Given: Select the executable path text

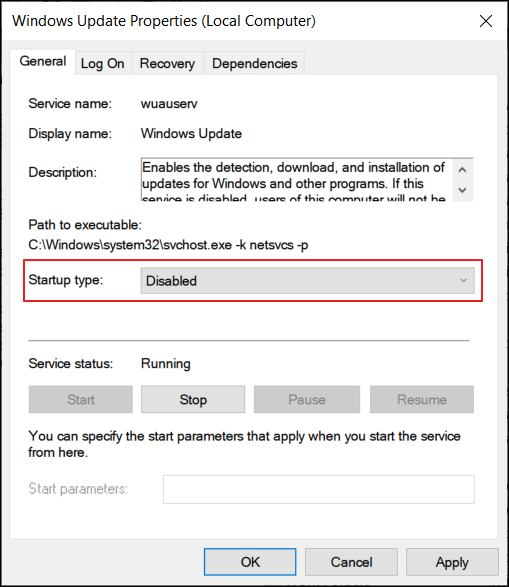Looking at the screenshot, I should [x=168, y=245].
